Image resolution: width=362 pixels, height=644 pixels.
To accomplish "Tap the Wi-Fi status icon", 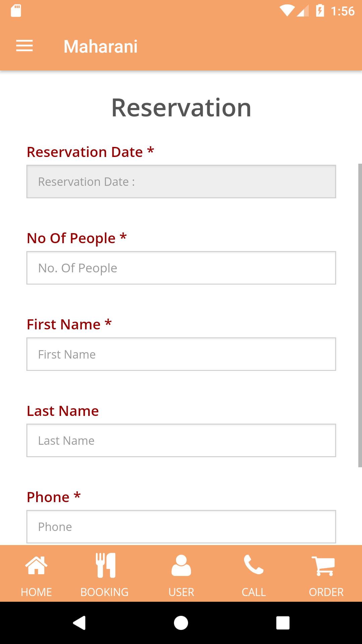I will pos(287,11).
